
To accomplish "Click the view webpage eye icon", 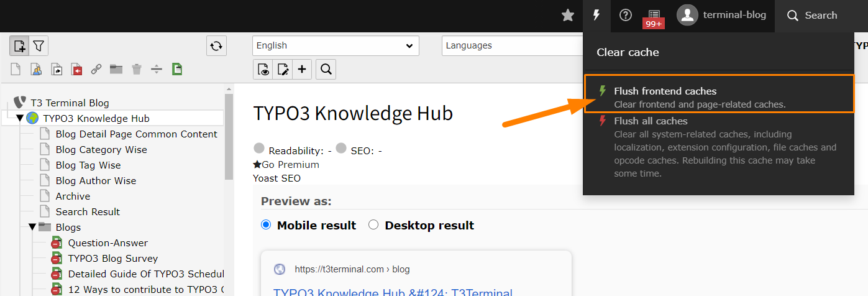I will 264,69.
